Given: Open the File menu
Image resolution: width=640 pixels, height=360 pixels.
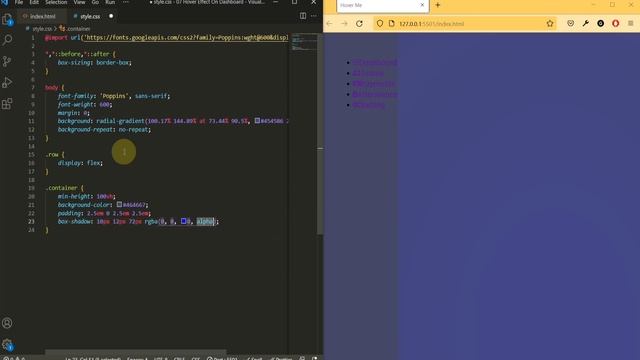Looking at the screenshot, I should tap(19, 2).
